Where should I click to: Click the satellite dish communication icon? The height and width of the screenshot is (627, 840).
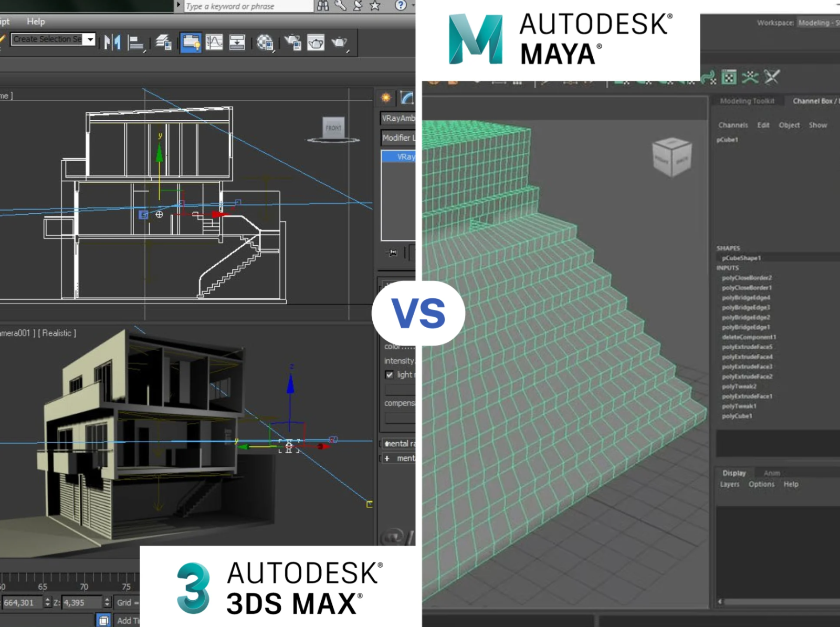click(x=358, y=5)
